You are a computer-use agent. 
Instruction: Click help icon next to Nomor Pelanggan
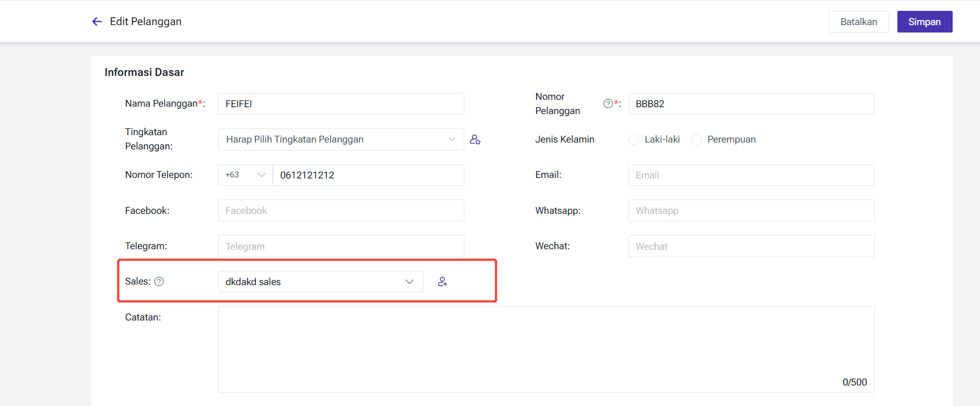[608, 103]
